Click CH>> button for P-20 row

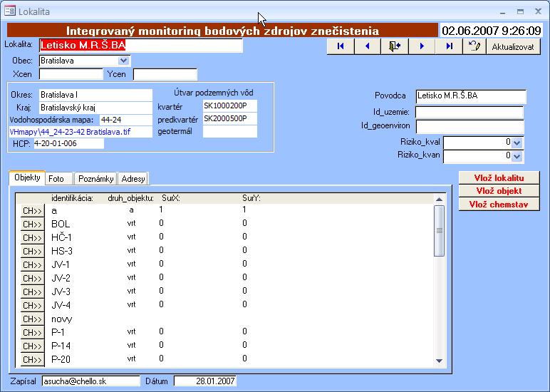click(x=32, y=360)
